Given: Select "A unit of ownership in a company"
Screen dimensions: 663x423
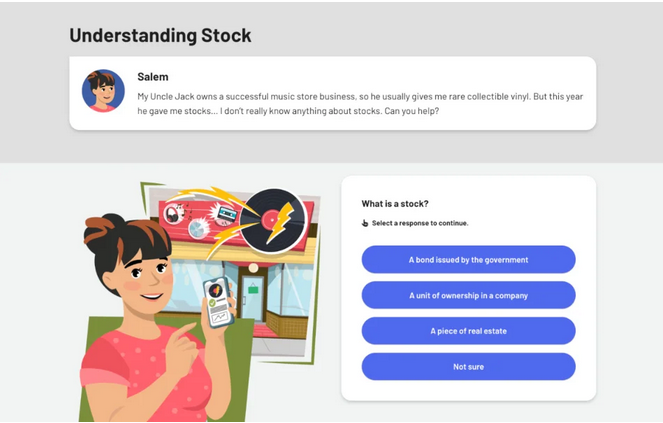Looking at the screenshot, I should tap(468, 295).
